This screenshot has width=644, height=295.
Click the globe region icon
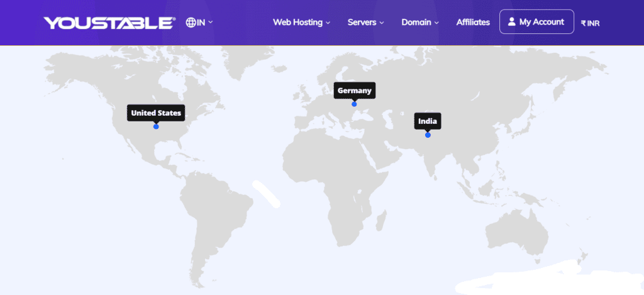pyautogui.click(x=191, y=22)
